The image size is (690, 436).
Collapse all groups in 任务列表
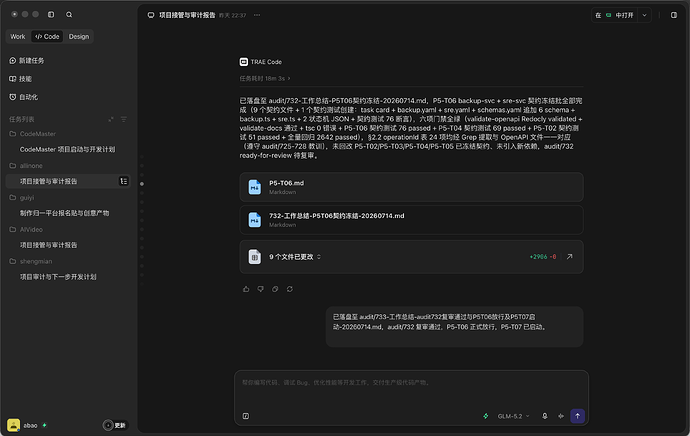point(111,119)
